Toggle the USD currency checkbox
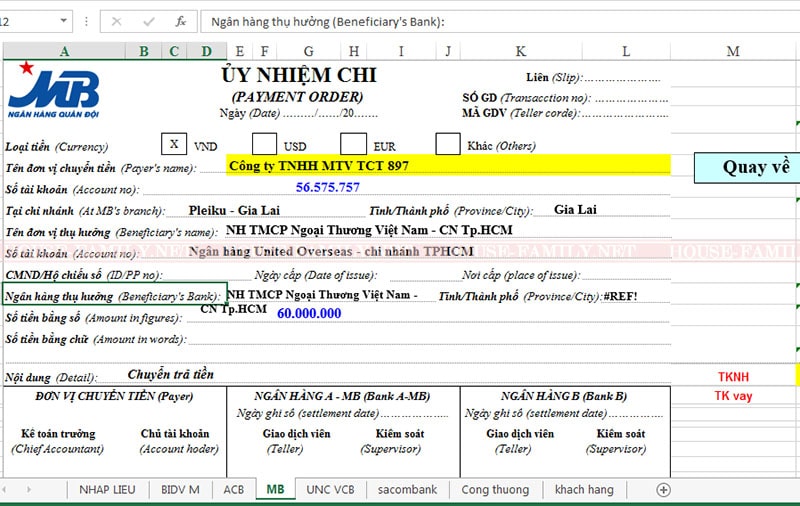 point(264,144)
